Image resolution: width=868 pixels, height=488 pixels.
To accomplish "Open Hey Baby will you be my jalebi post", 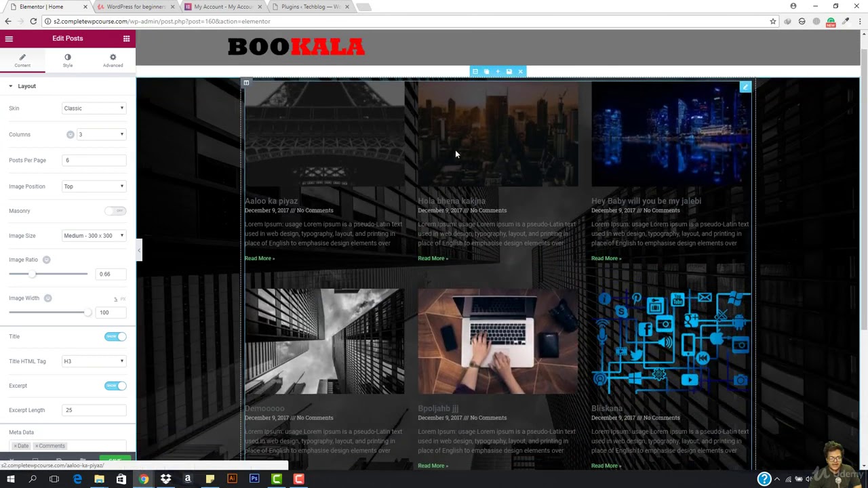I will coord(646,201).
